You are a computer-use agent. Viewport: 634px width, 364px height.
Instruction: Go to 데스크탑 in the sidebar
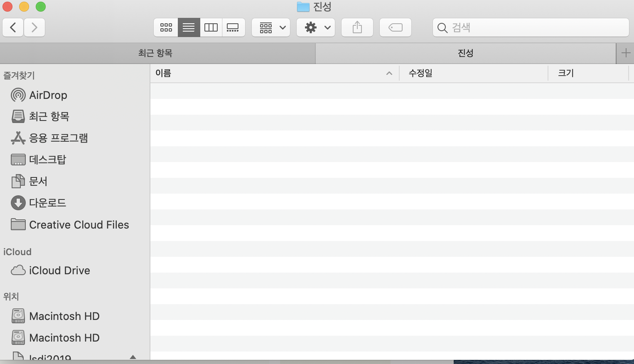pos(75,160)
